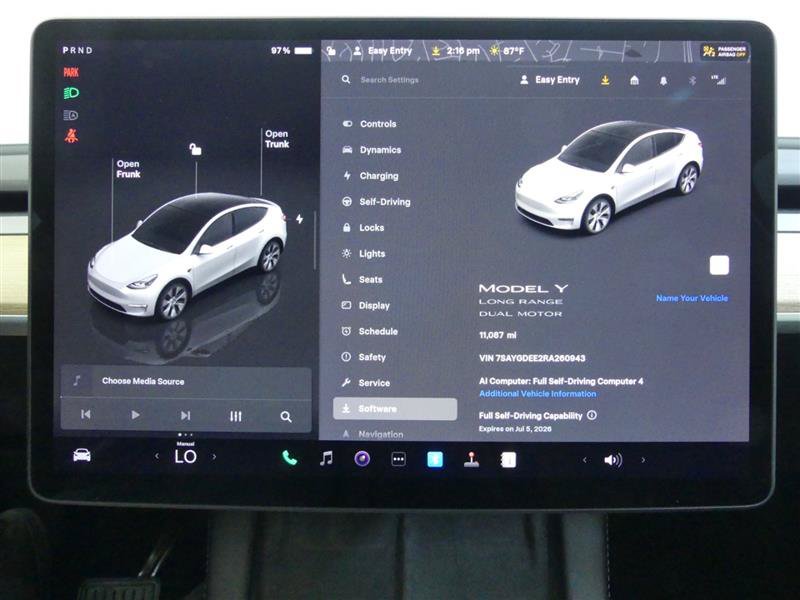Tap the auto high beam indicator icon
Viewport: 800px width, 600px height.
pyautogui.click(x=71, y=115)
